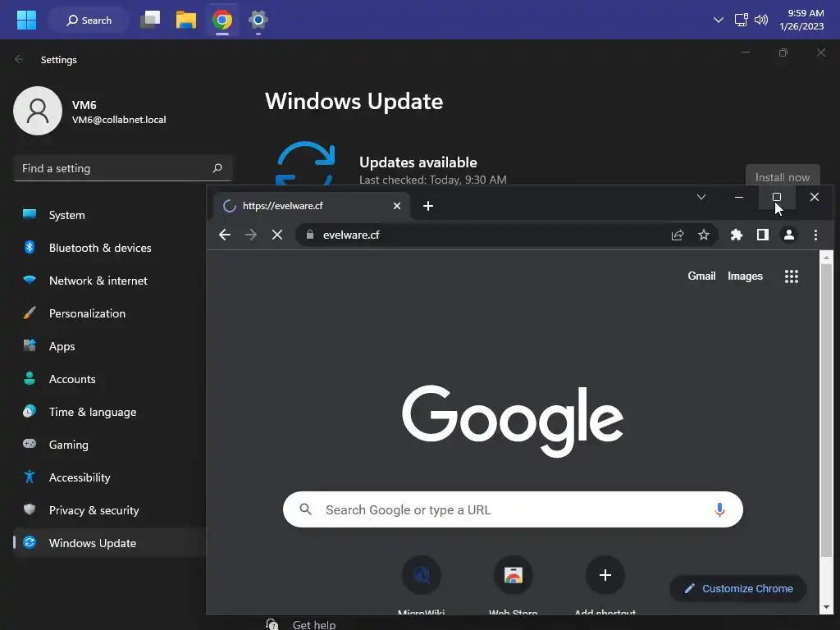Open Accessibility settings
The height and width of the screenshot is (630, 840).
[x=110, y=477]
